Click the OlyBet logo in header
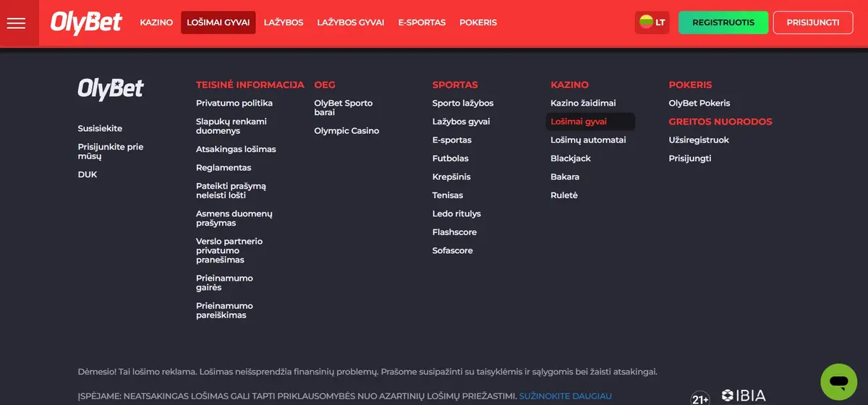Screen dimensions: 868x405 pyautogui.click(x=86, y=23)
